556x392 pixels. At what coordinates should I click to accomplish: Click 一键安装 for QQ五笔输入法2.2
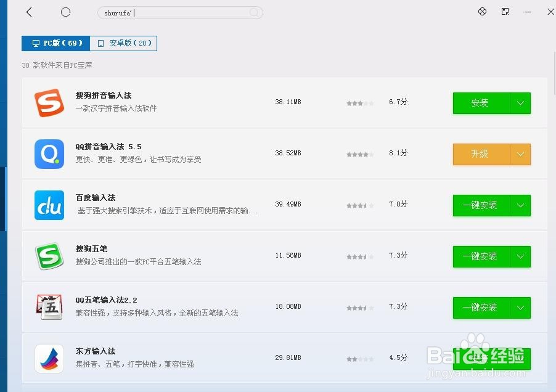tap(481, 308)
